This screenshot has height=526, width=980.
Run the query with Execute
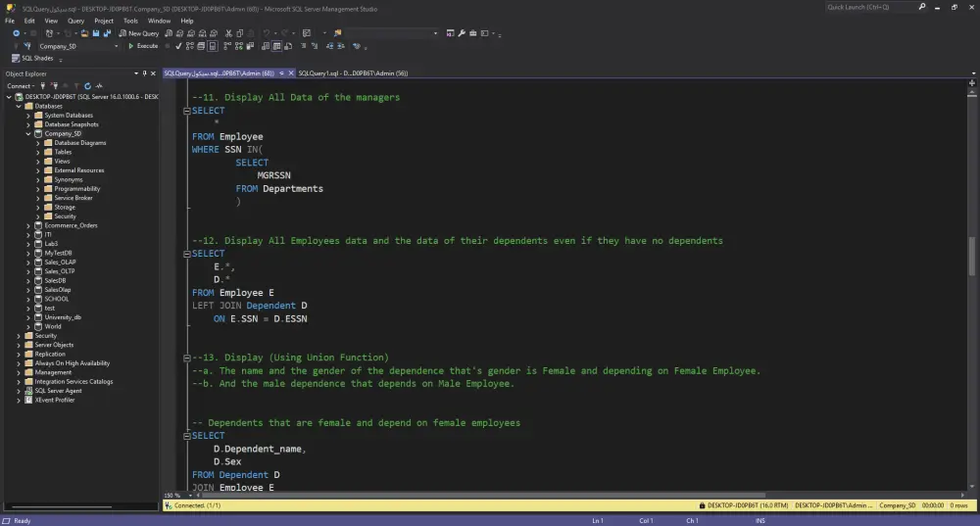pos(143,46)
